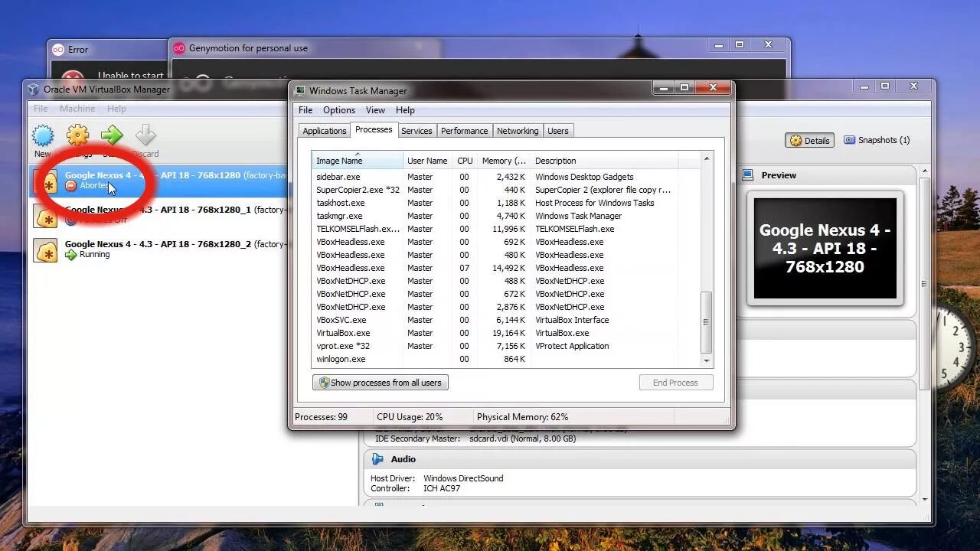Select taskmgr.exe process row
The image size is (980, 551).
(x=506, y=216)
